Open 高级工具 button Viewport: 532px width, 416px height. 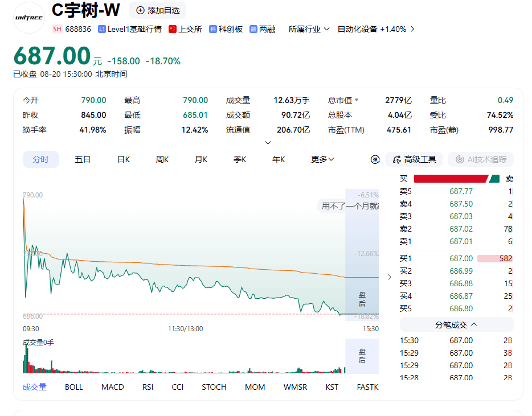click(x=414, y=159)
